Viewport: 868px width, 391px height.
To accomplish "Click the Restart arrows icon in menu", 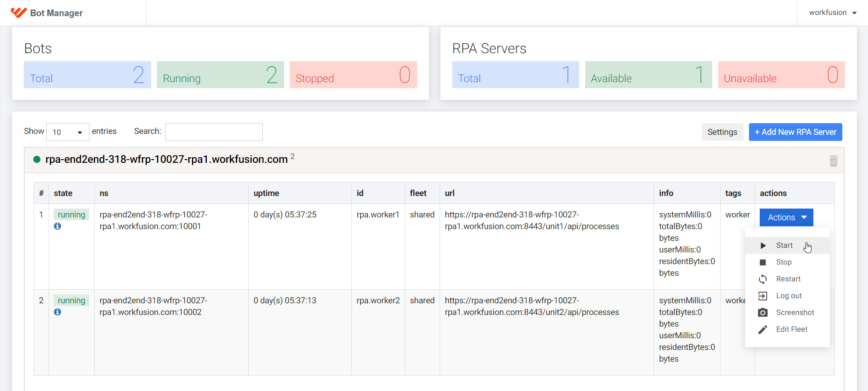I will pyautogui.click(x=763, y=279).
